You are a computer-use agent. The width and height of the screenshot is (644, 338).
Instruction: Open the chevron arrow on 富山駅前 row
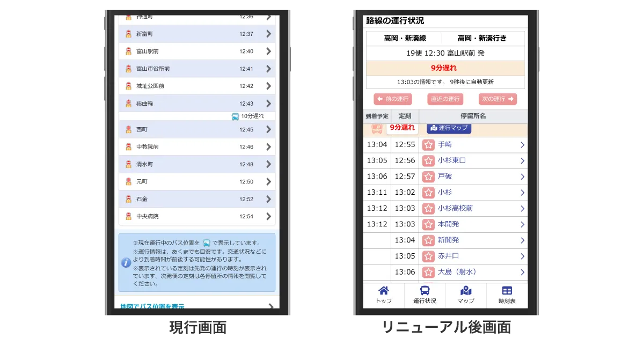pos(269,51)
